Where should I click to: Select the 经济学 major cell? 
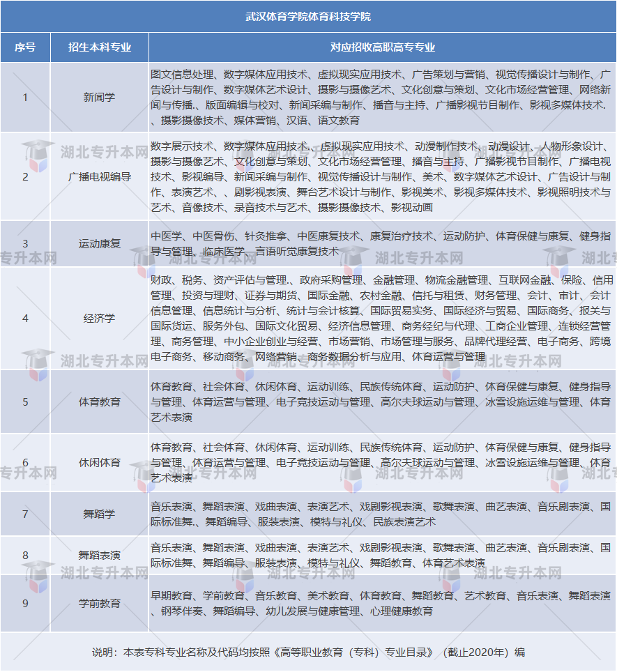point(100,319)
